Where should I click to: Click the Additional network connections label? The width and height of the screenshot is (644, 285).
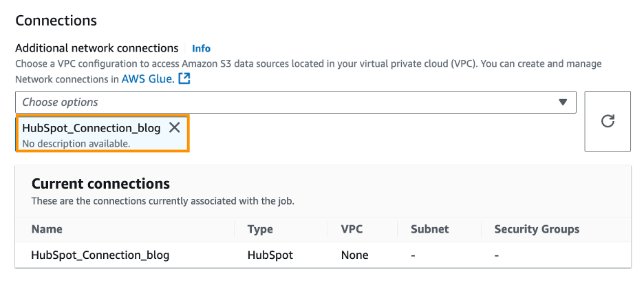96,48
